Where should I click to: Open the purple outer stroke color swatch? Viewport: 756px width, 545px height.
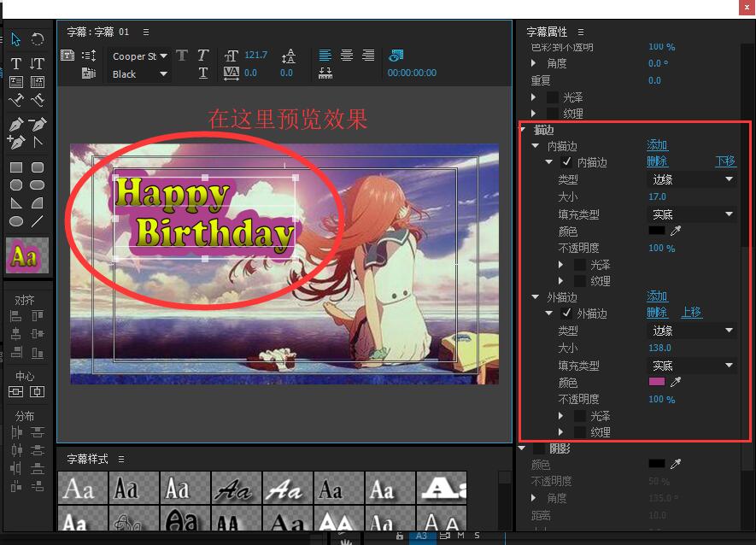click(x=657, y=382)
